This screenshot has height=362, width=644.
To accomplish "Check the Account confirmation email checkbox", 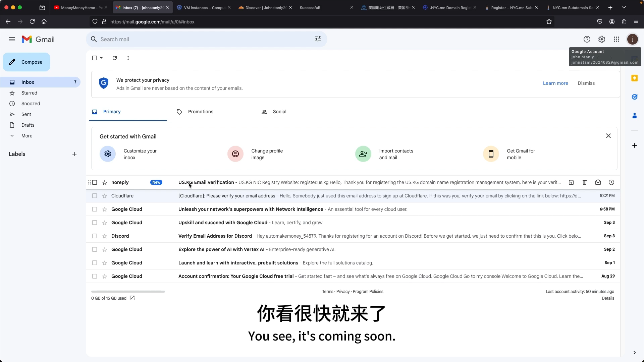I will pyautogui.click(x=95, y=276).
